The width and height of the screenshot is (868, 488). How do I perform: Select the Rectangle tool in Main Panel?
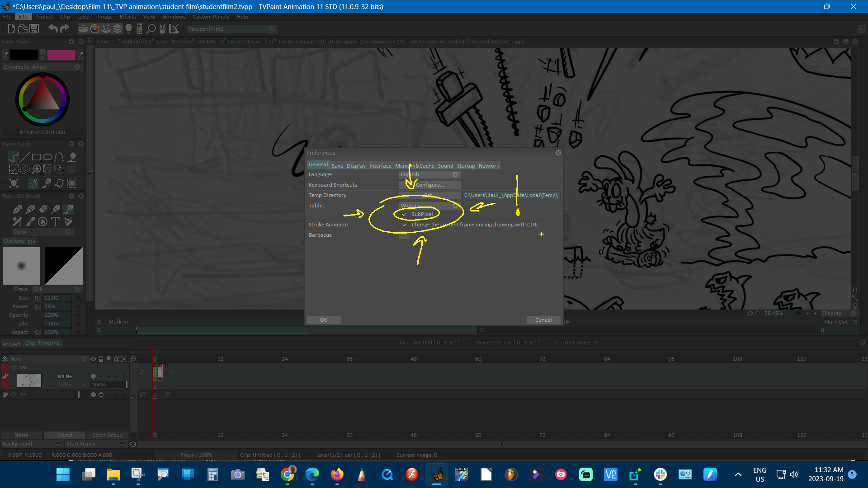point(37,157)
